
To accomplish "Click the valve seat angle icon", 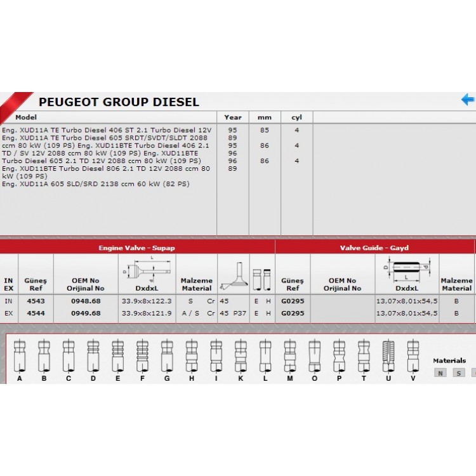I will pyautogui.click(x=234, y=275).
